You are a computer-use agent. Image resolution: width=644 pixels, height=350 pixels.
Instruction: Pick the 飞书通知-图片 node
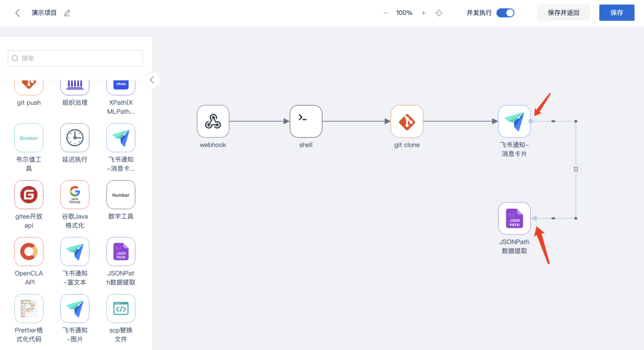pyautogui.click(x=75, y=308)
